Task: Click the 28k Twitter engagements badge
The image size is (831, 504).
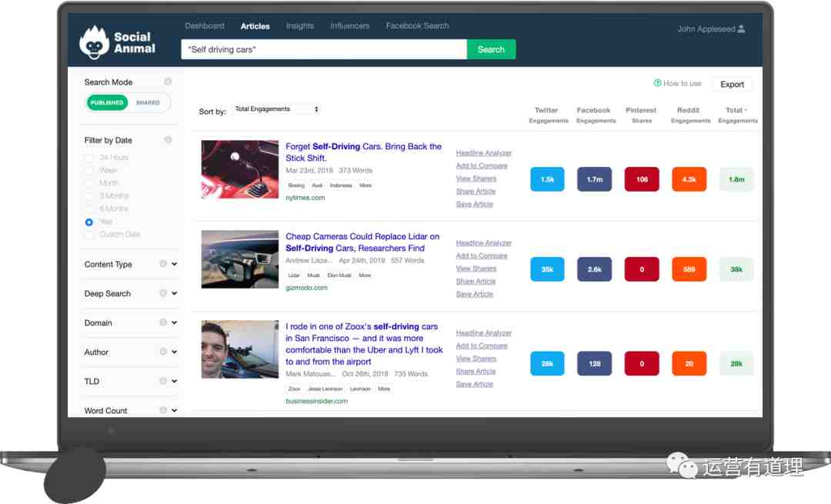Action: 548,363
